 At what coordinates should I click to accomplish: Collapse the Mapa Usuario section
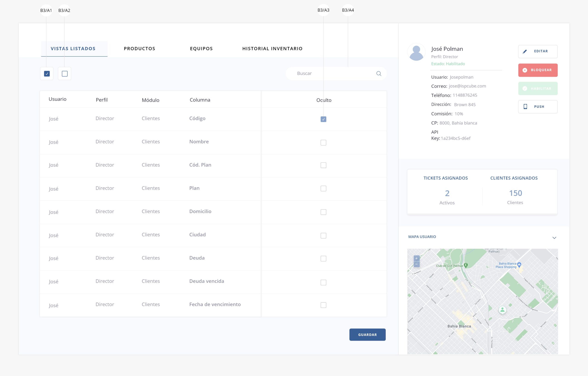tap(554, 238)
